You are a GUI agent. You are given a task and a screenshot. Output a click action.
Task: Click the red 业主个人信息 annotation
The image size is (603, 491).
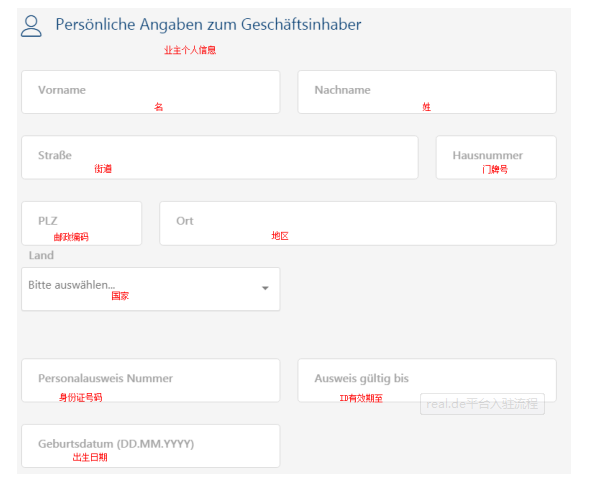[x=190, y=50]
